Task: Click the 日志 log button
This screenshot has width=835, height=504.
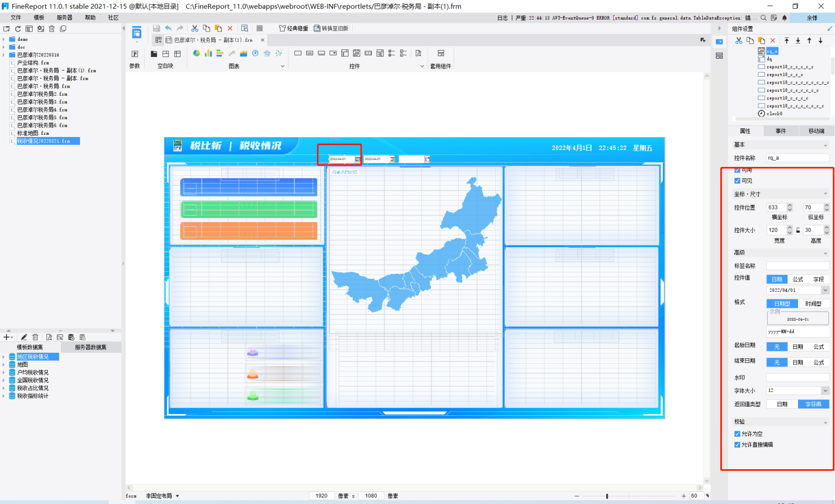Action: [502, 18]
